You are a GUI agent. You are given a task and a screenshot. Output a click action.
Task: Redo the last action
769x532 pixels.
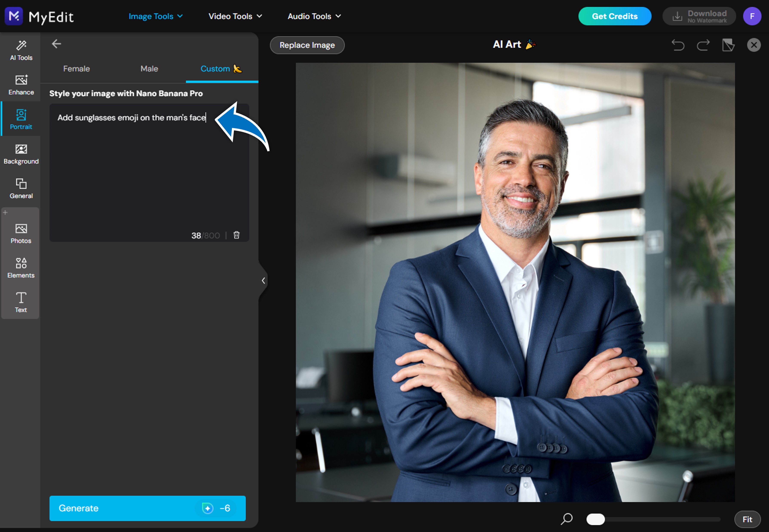coord(703,45)
